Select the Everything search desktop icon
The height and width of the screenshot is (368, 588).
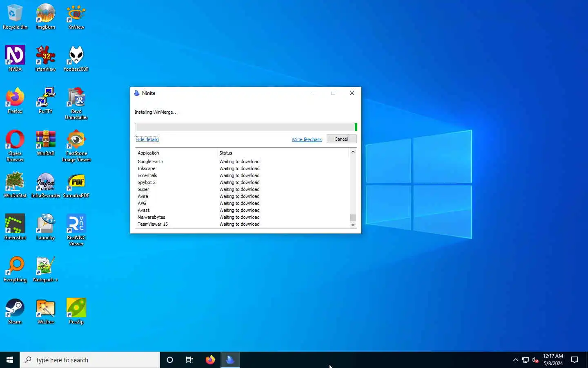point(15,269)
